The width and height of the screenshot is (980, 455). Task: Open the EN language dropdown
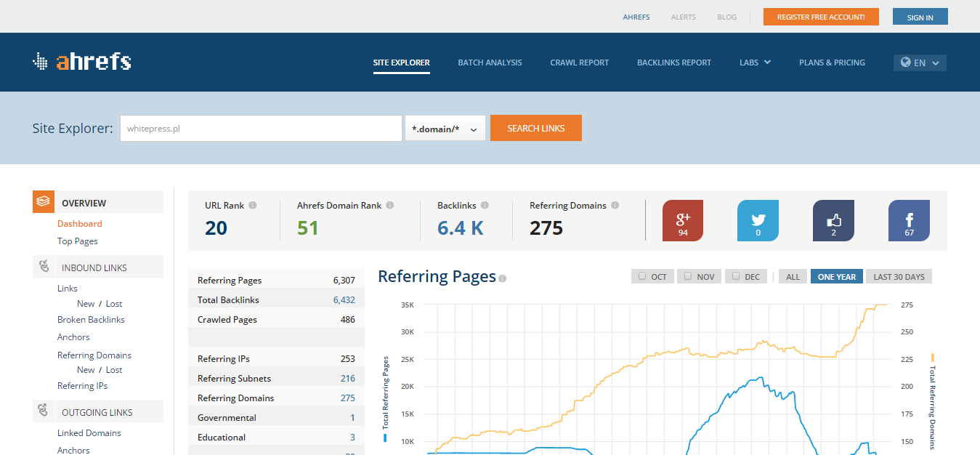(920, 63)
